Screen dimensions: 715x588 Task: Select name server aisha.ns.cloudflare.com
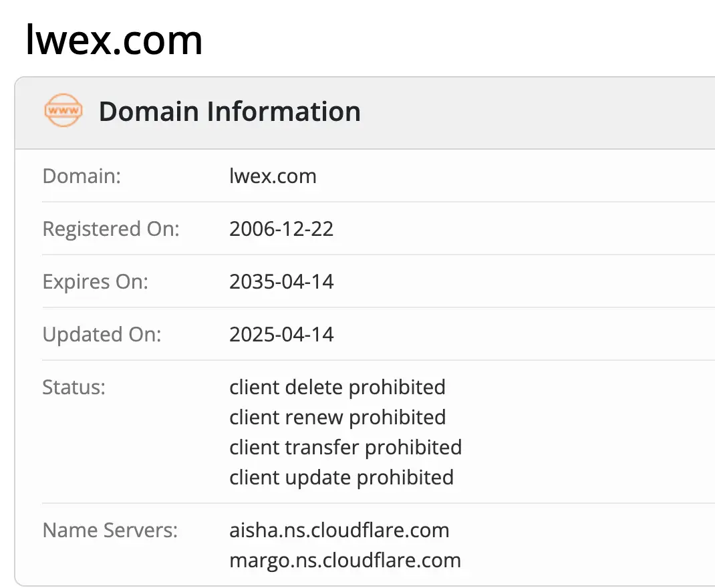[339, 531]
